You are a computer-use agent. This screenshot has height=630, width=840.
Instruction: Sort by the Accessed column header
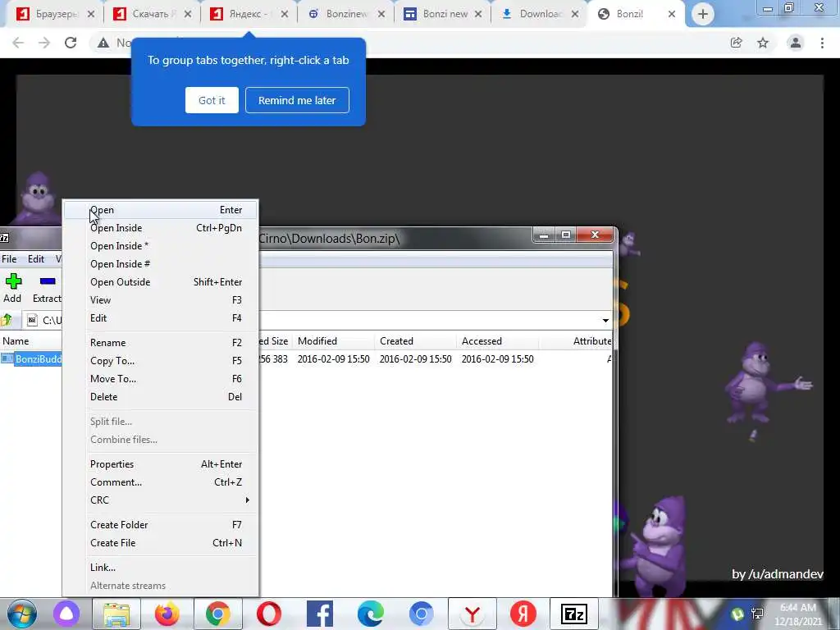[x=497, y=341]
